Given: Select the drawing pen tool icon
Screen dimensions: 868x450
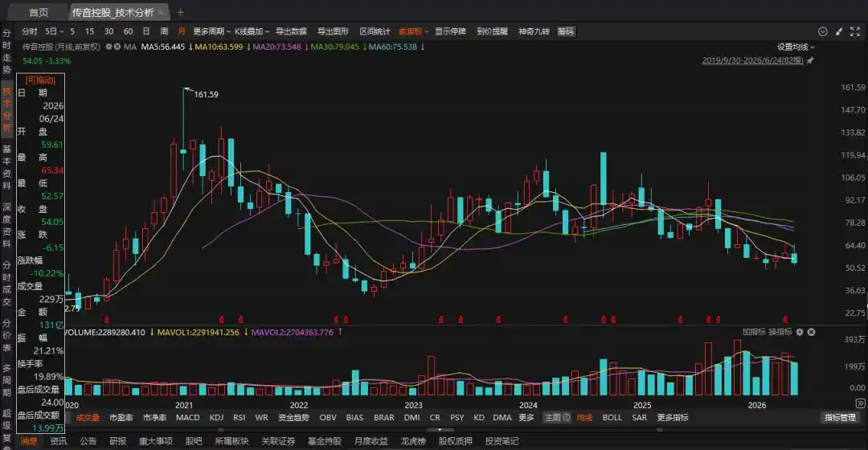Looking at the screenshot, I should [838, 31].
